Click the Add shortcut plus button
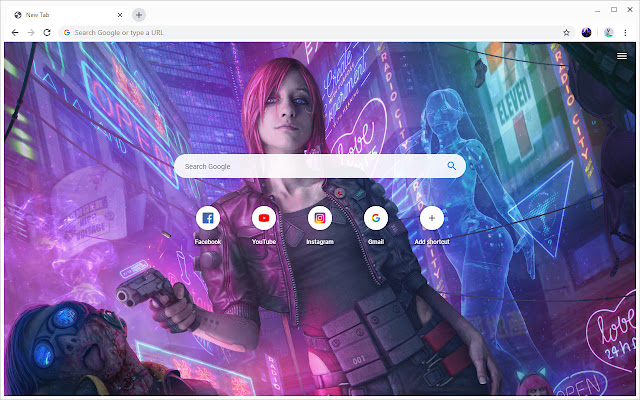 pyautogui.click(x=431, y=218)
